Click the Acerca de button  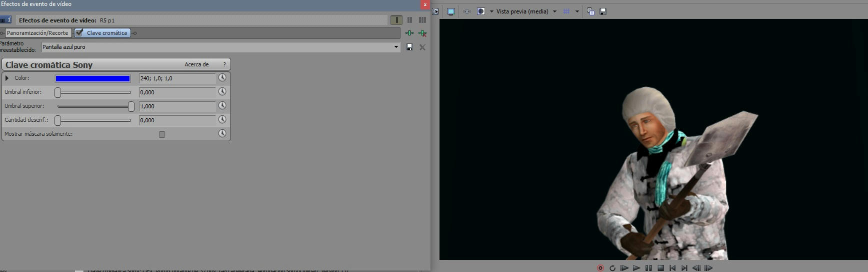click(196, 64)
